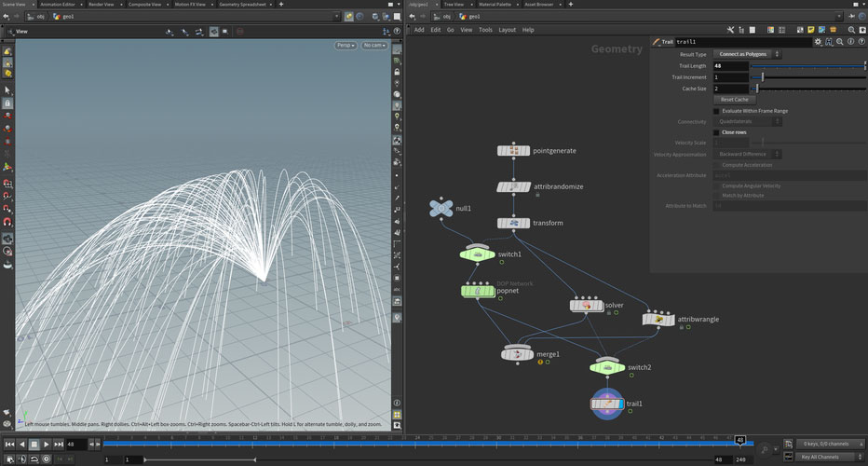This screenshot has width=868, height=466.
Task: Open the Key All Channels dropdown
Action: click(x=830, y=457)
